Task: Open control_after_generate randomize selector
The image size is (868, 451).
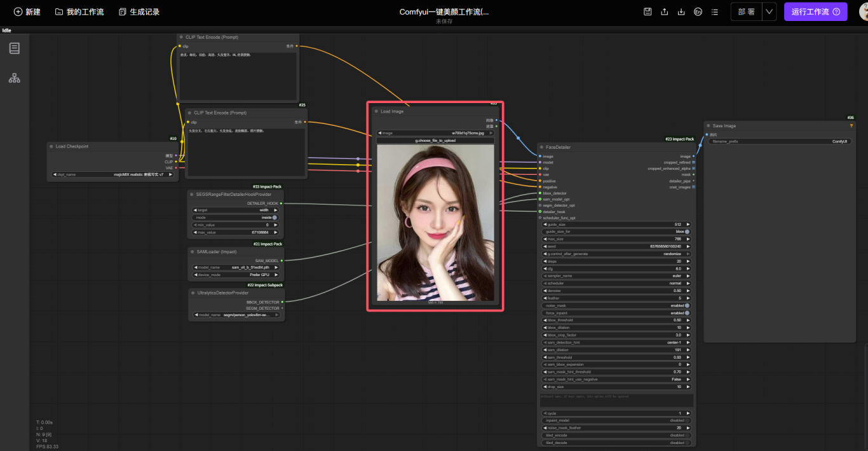Action: tap(616, 254)
